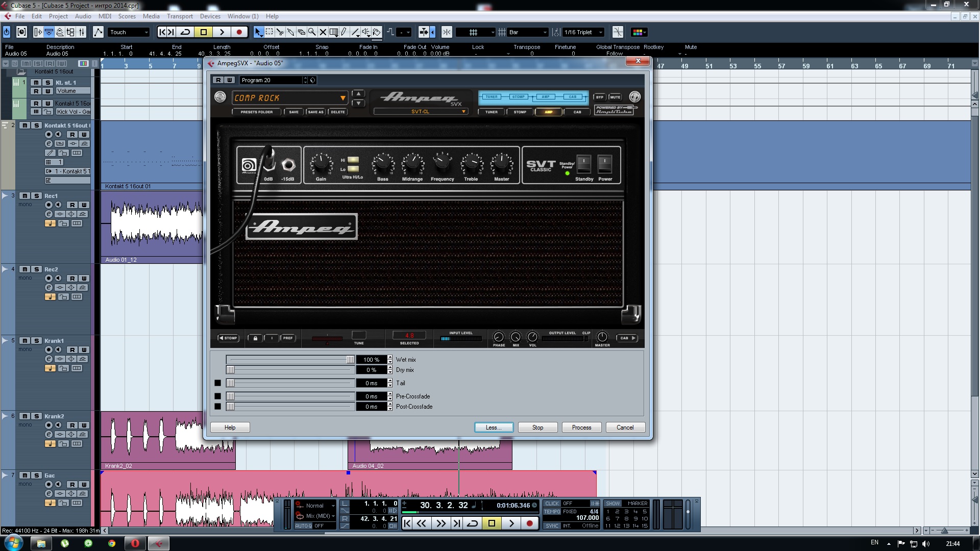The width and height of the screenshot is (980, 551).
Task: Click the Process button
Action: tap(581, 428)
